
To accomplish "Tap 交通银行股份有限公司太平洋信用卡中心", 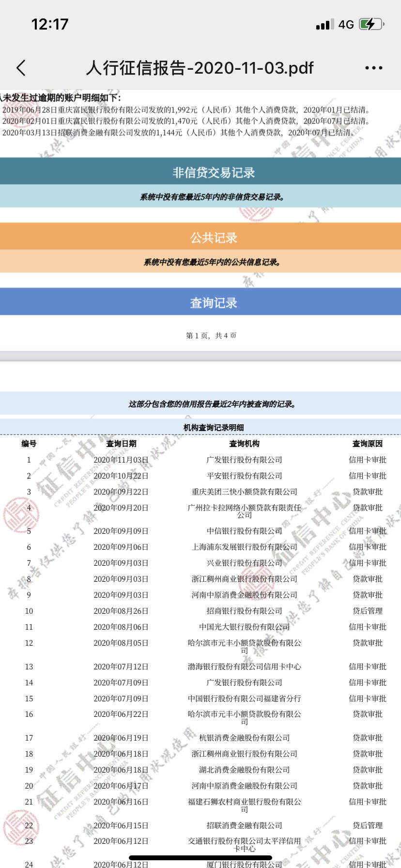I will click(x=245, y=845).
